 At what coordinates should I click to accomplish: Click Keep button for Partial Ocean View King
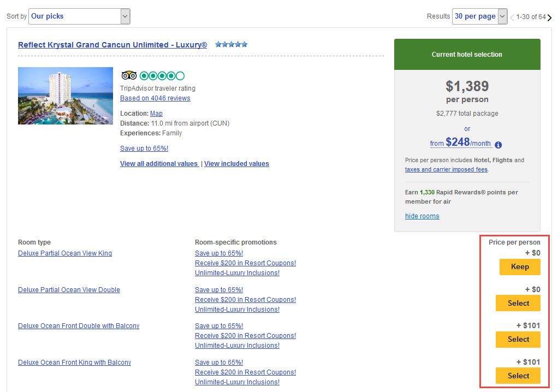[x=520, y=267]
